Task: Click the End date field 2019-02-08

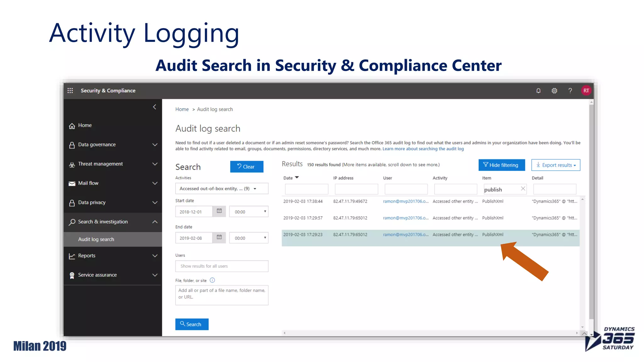Action: [x=194, y=238]
